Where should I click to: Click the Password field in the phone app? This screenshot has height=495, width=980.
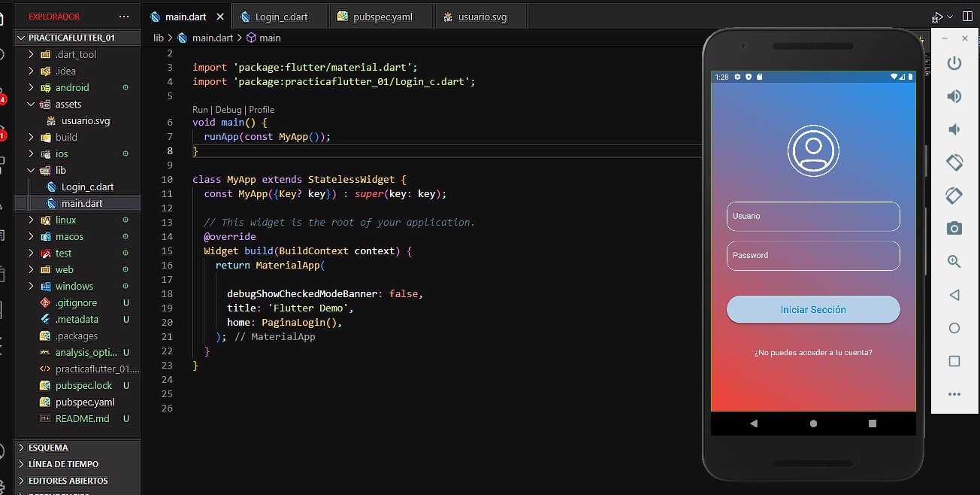point(813,256)
